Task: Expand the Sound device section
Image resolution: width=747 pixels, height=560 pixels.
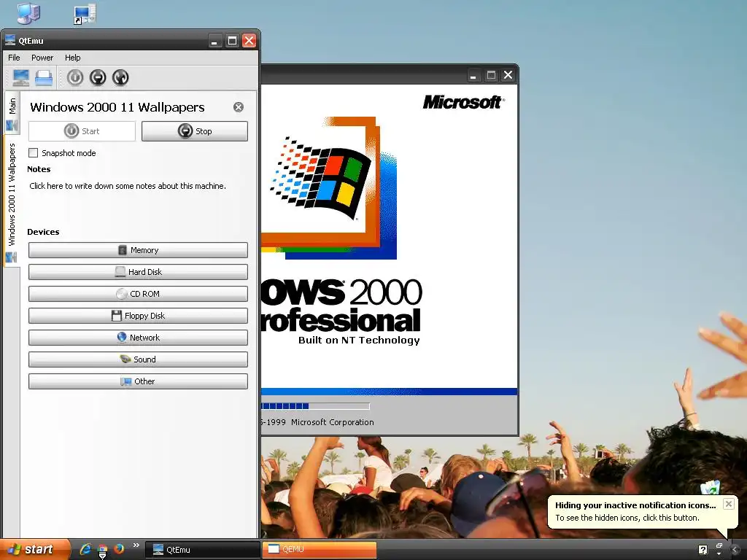Action: click(138, 359)
